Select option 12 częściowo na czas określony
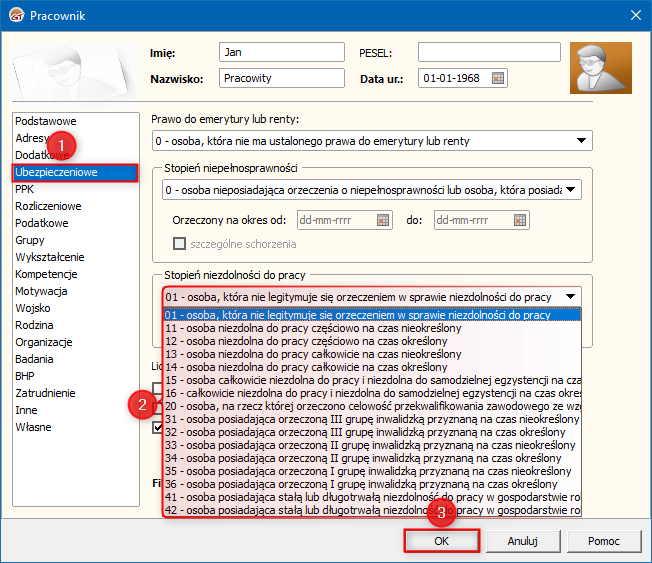Screen dimensions: 652x563 [x=372, y=341]
